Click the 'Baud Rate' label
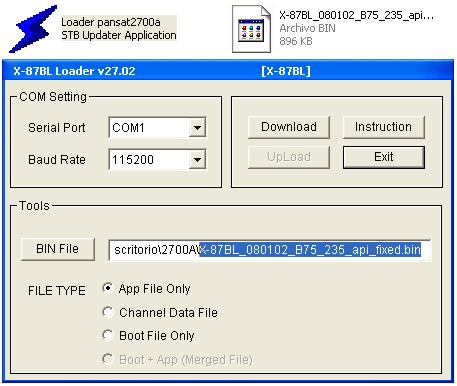Screen dimensions: 457x386 (x=57, y=160)
